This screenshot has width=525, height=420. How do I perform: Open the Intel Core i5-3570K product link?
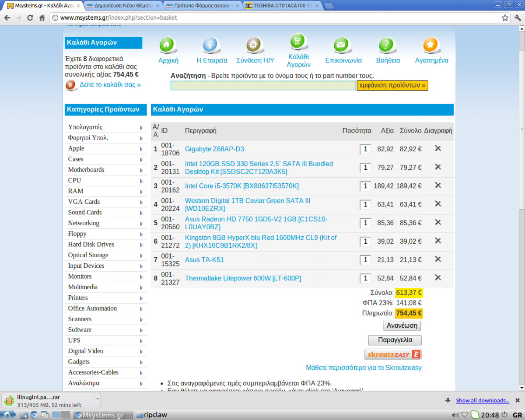point(242,186)
